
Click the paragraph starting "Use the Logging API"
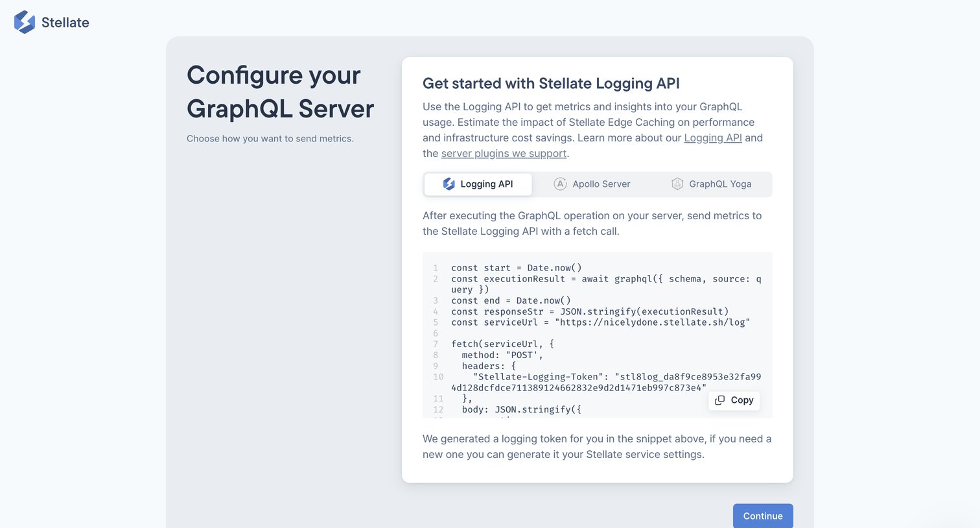[593, 130]
